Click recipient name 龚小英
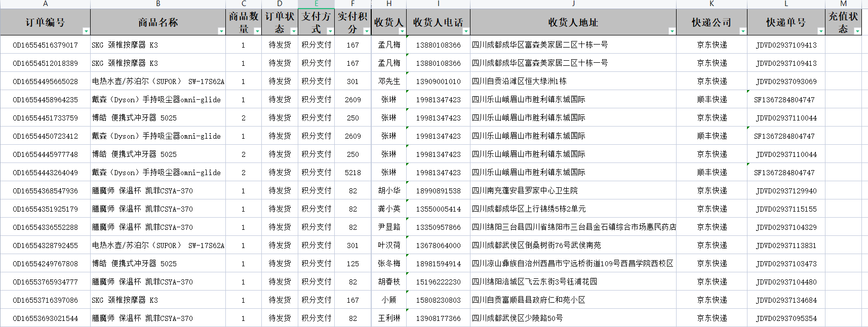The height and width of the screenshot is (327, 868). click(389, 209)
